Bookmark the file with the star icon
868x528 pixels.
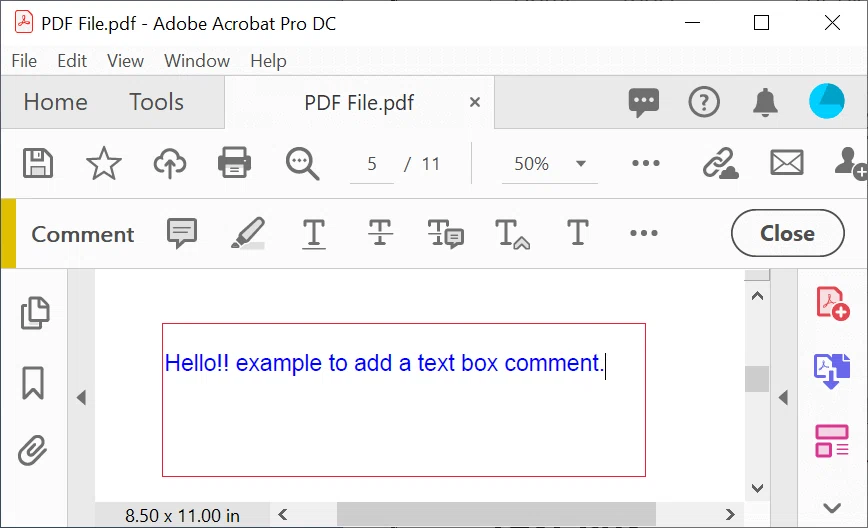pyautogui.click(x=104, y=163)
